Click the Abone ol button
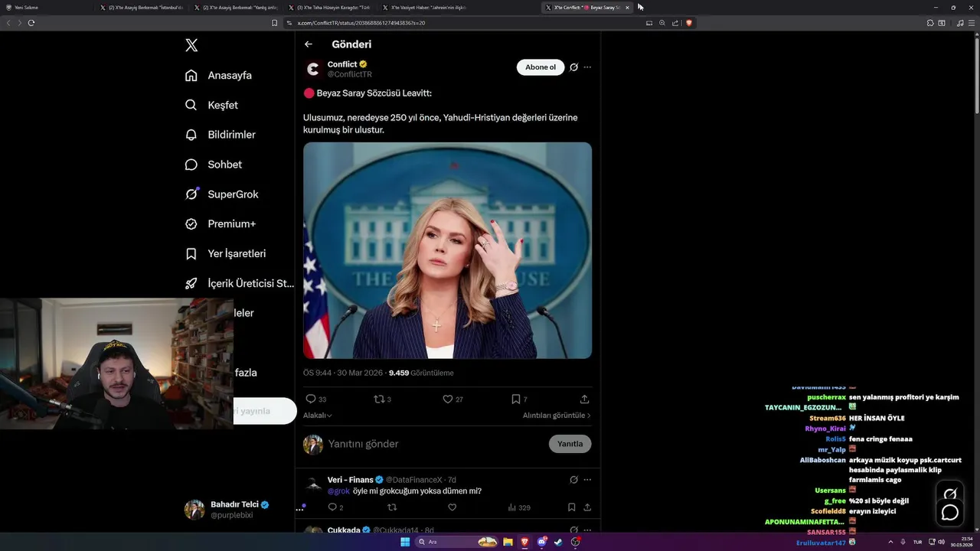This screenshot has width=980, height=551. [541, 67]
